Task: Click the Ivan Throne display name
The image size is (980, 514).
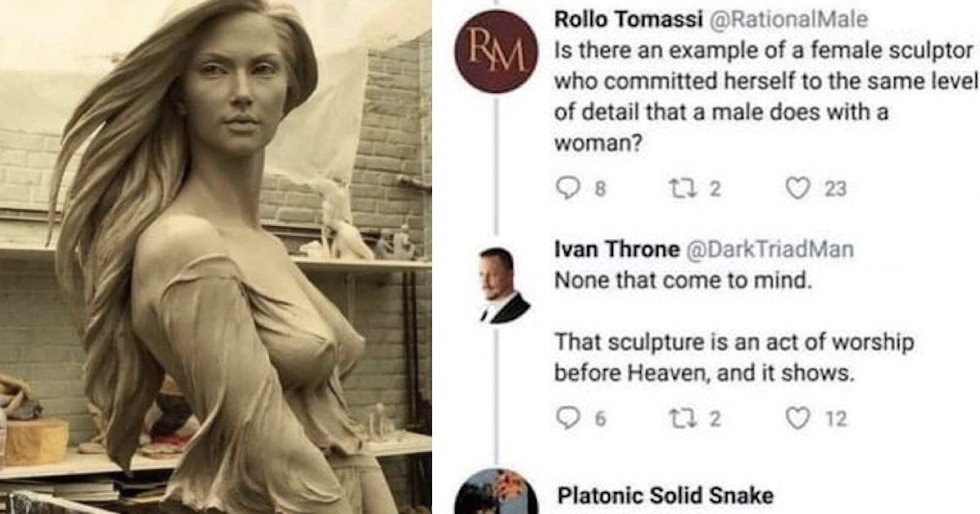Action: click(x=617, y=250)
